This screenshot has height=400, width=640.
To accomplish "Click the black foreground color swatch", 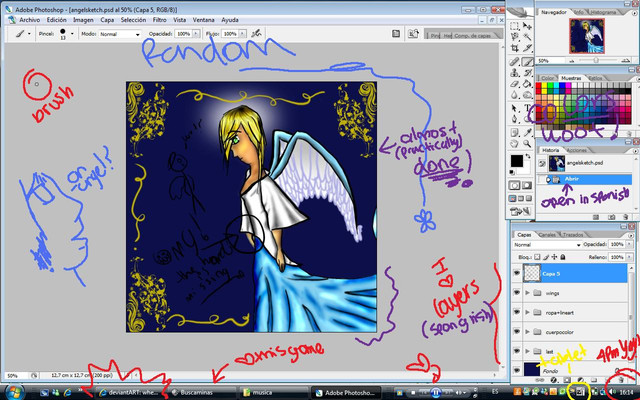I will coord(516,161).
